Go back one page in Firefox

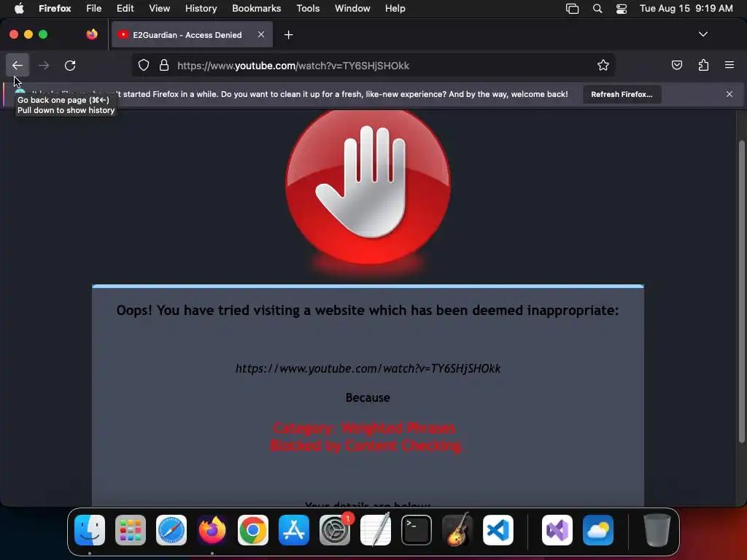click(x=18, y=65)
